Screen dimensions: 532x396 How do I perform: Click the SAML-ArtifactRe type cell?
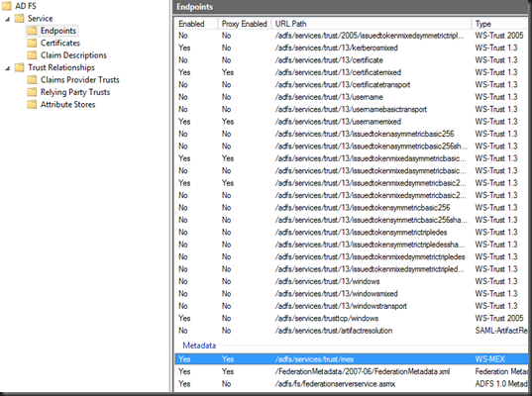coord(501,331)
